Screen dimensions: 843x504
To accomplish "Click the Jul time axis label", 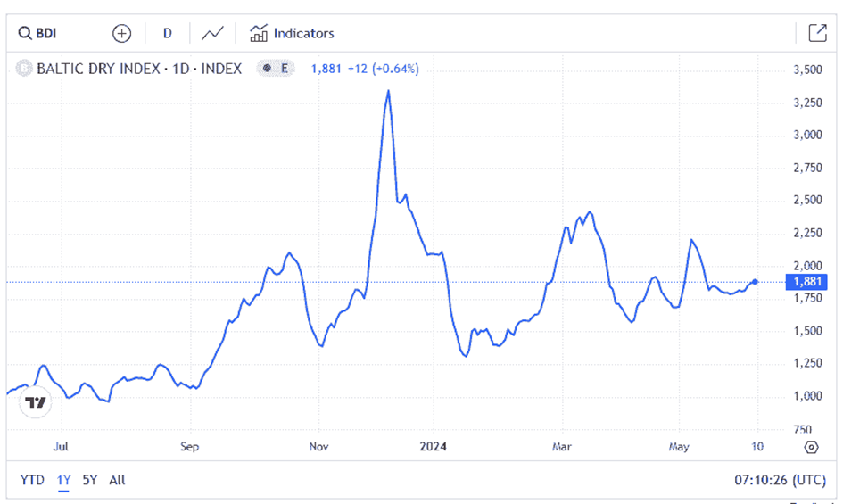I will click(x=61, y=446).
